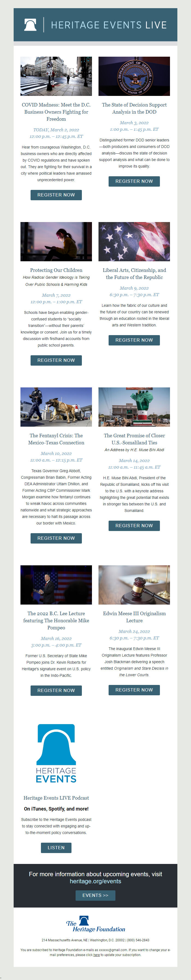Screen dimensions: 191x980
Task: Open the gavel photo for Meese lecture
Action: click(134, 585)
